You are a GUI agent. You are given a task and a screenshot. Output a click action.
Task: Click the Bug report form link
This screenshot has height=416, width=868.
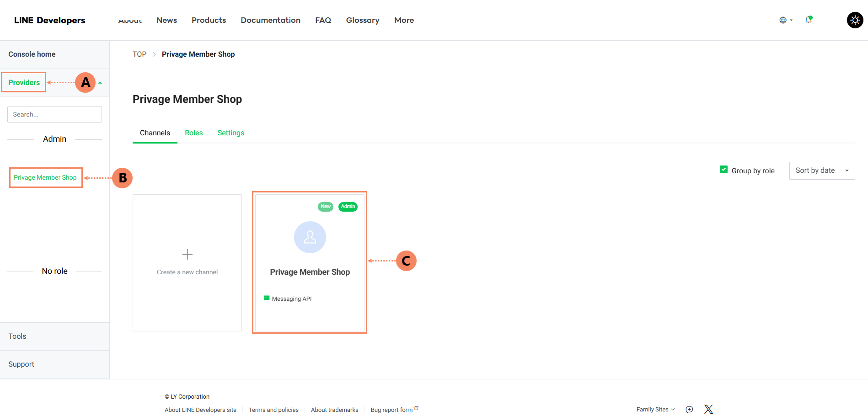click(391, 410)
